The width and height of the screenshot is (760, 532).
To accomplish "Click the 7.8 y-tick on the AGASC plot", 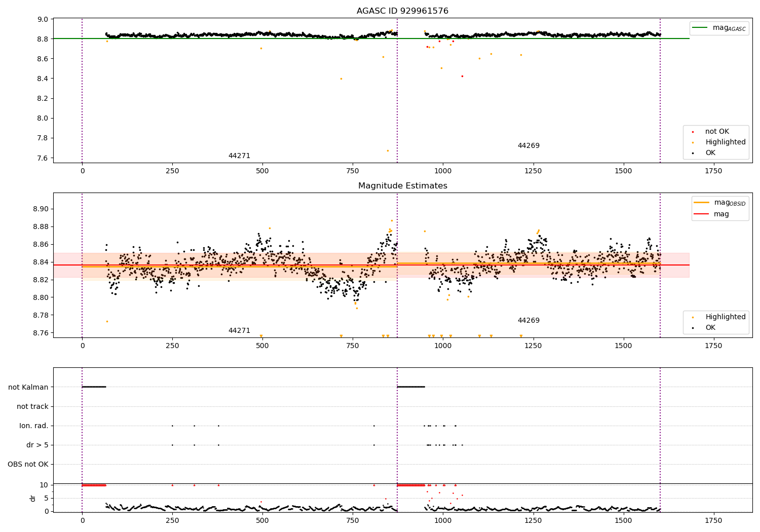I will pyautogui.click(x=43, y=138).
